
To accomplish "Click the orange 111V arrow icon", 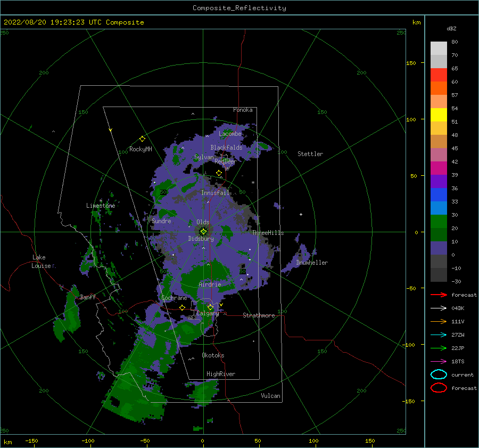I will coord(439,321).
